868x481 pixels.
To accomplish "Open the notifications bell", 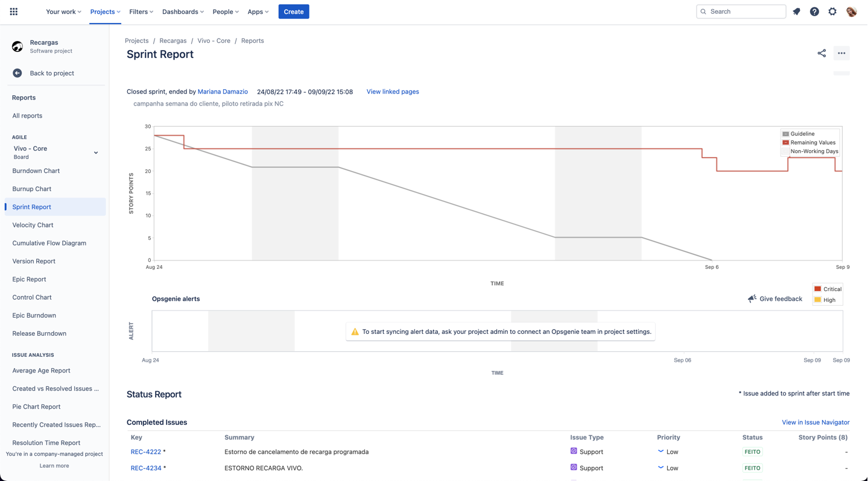I will point(796,11).
